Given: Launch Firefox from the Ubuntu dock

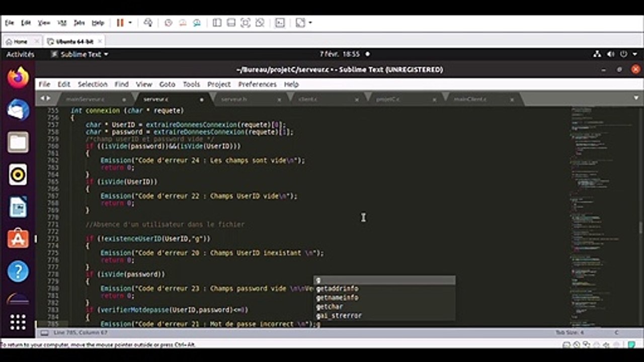Looking at the screenshot, I should coord(18,78).
